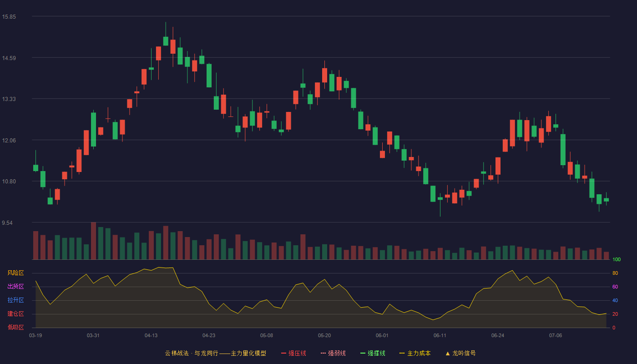Screen dimensions: 637x364
Task: Click the 05-20 date axis label
Action: 324,335
